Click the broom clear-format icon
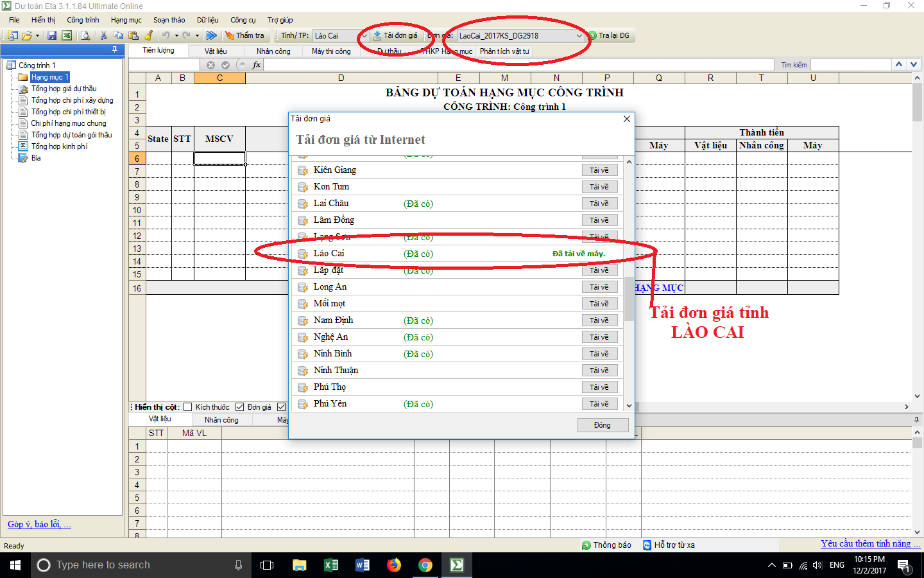 tap(149, 36)
